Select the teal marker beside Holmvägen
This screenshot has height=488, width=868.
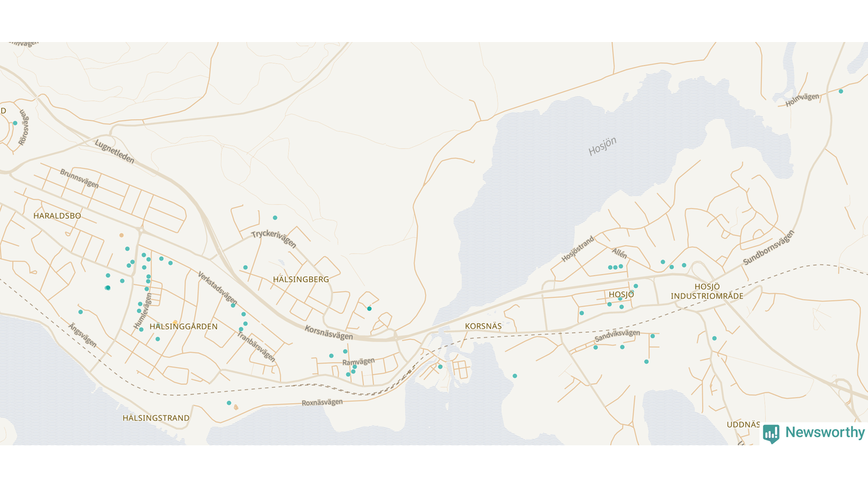pyautogui.click(x=841, y=91)
